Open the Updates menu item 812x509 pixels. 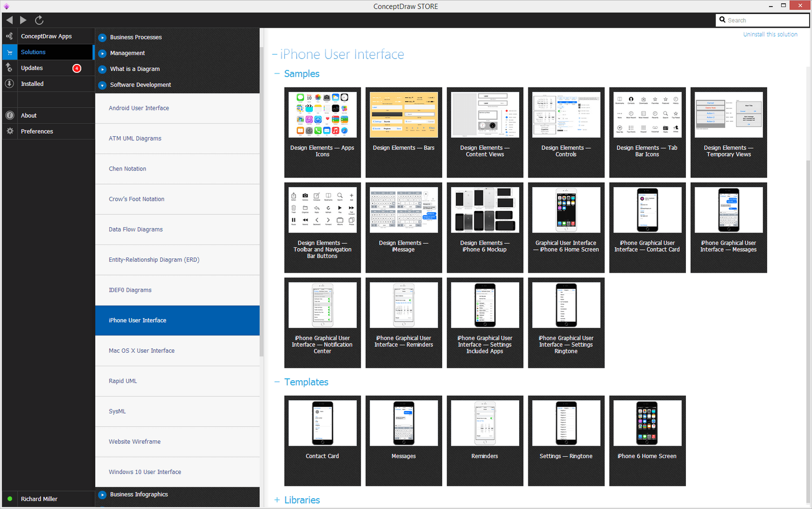point(48,68)
